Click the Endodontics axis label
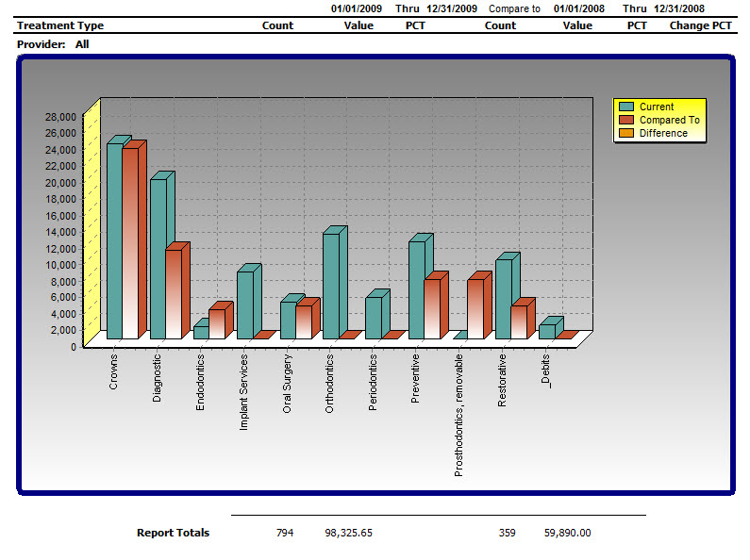 click(200, 382)
